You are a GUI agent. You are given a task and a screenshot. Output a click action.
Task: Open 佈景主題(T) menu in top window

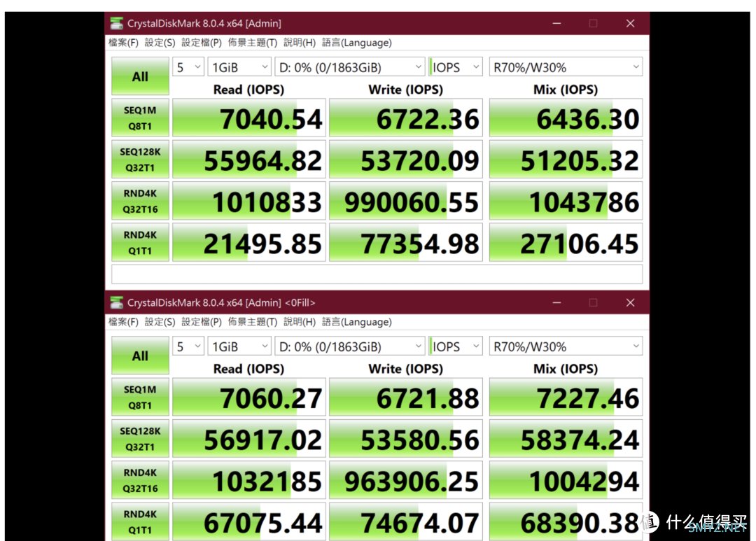pyautogui.click(x=253, y=43)
